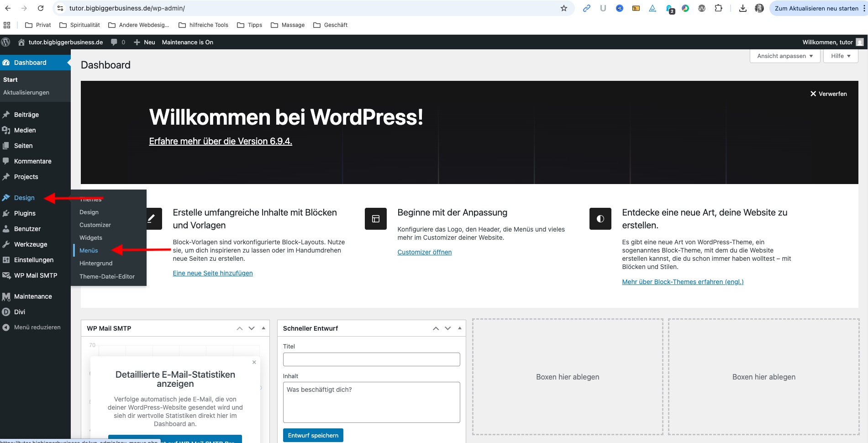Image resolution: width=868 pixels, height=443 pixels.
Task: Move the Schneller Entwurf box down
Action: (x=448, y=328)
